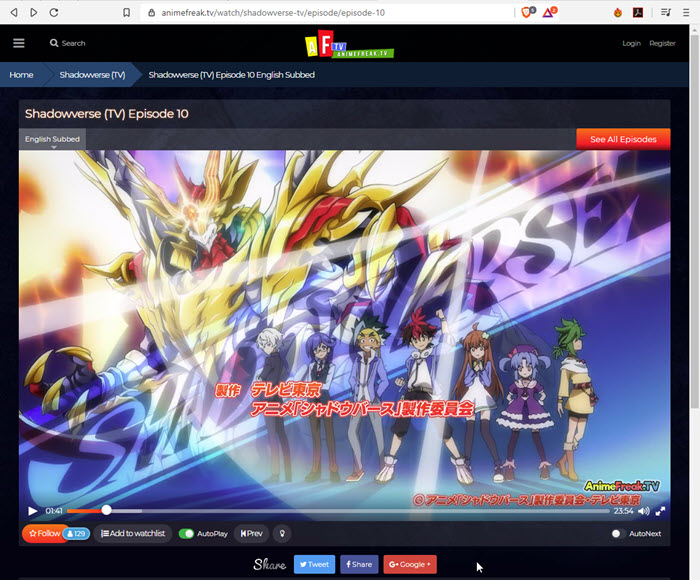
Task: Toggle the AutoPlay switch
Action: coord(186,534)
